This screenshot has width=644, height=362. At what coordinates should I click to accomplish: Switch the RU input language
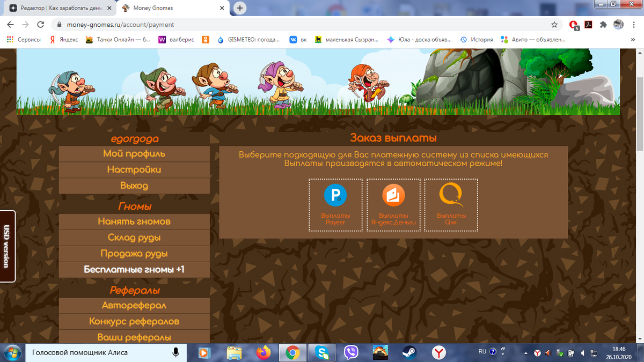pyautogui.click(x=482, y=352)
